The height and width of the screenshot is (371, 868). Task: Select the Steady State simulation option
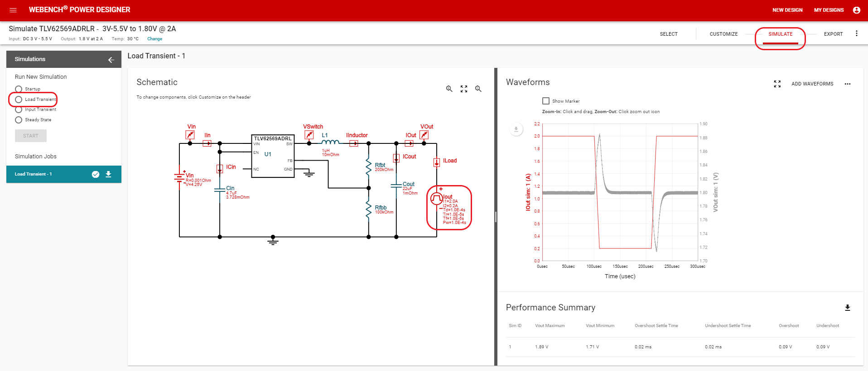tap(19, 120)
